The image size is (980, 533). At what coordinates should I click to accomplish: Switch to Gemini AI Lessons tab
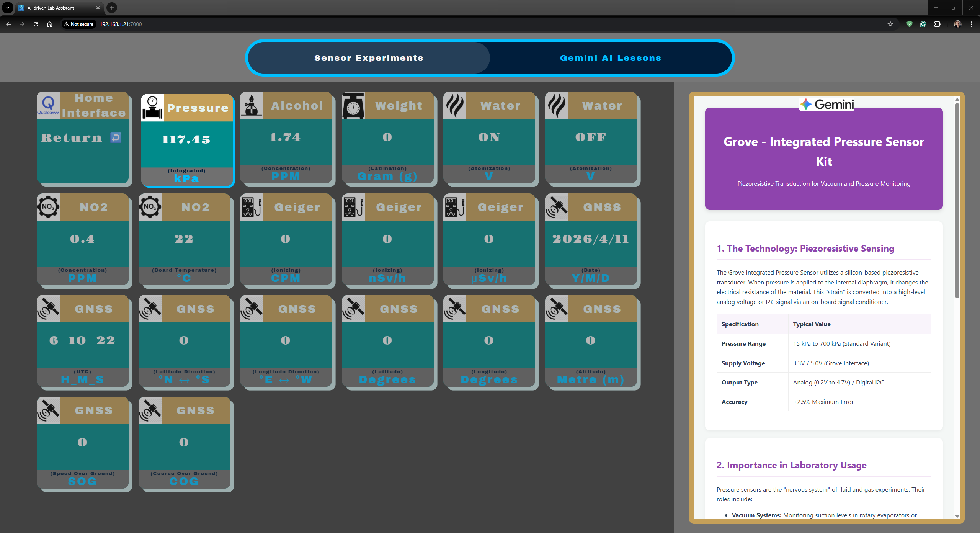611,58
